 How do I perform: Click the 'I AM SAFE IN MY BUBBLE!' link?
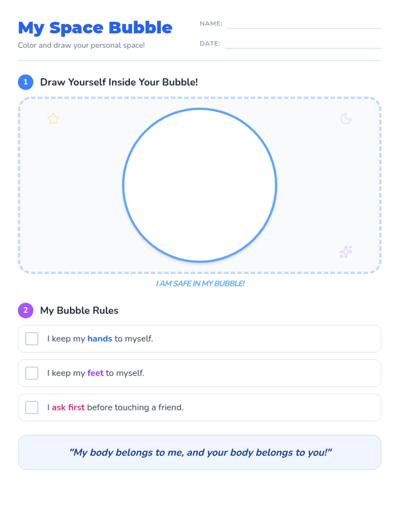200,284
